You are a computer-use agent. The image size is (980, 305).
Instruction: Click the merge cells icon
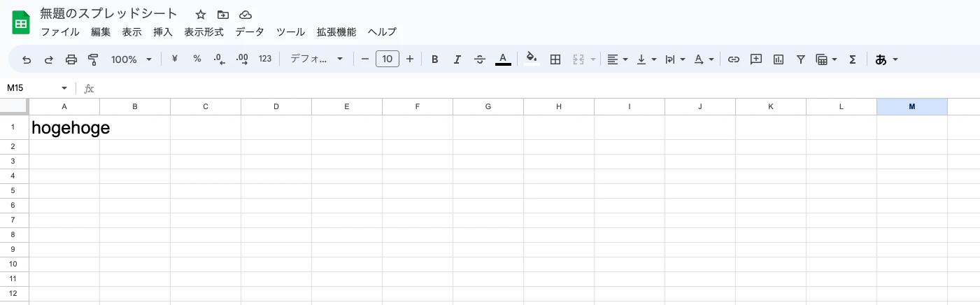pyautogui.click(x=578, y=59)
